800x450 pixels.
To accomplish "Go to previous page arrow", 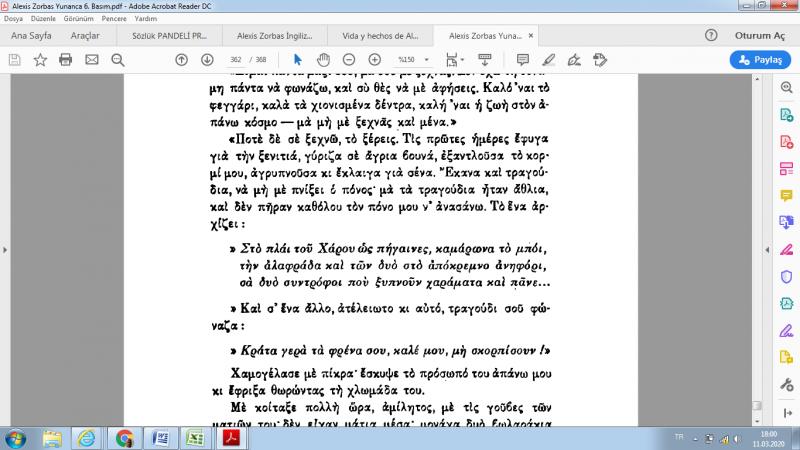I will 181,60.
